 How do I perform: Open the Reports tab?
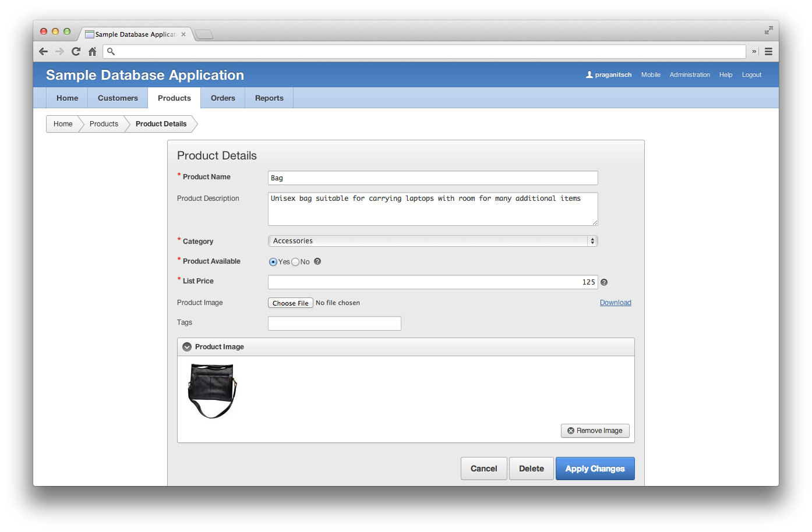[x=269, y=98]
